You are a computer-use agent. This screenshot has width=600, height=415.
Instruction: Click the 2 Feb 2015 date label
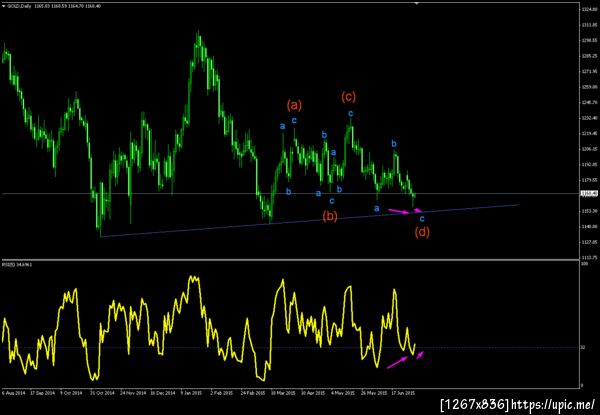tap(222, 393)
